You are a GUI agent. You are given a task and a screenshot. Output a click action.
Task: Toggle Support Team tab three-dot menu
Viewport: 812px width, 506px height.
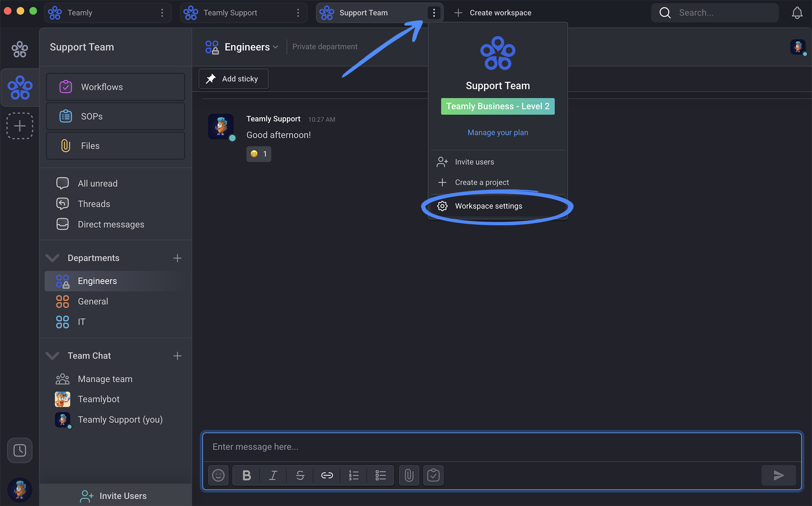[434, 13]
